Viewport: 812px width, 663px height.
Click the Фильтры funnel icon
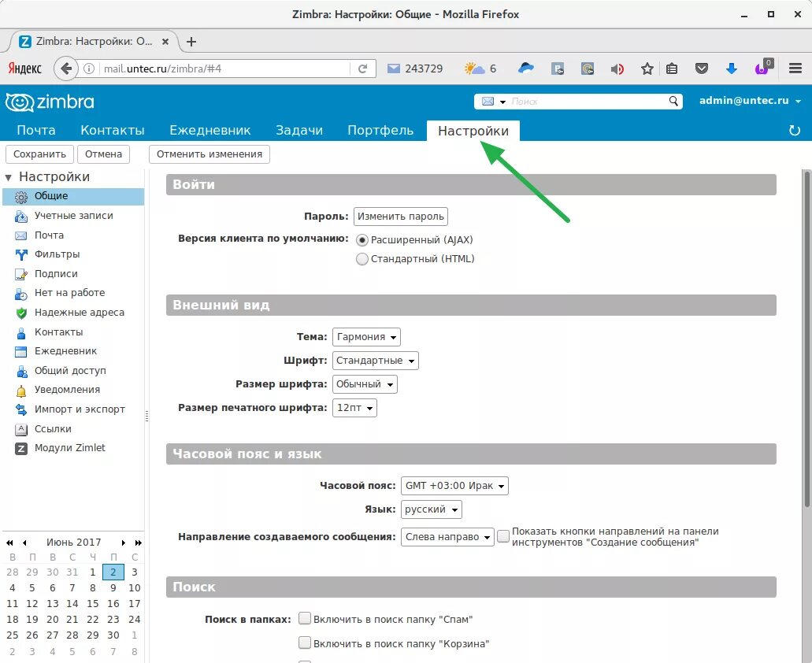pyautogui.click(x=20, y=254)
